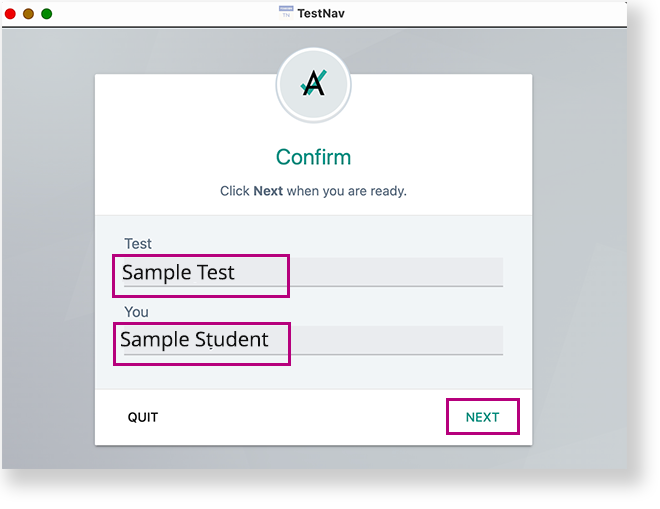Viewport: 660px width, 509px height.
Task: Minimize the window with the yellow button
Action: [x=29, y=14]
